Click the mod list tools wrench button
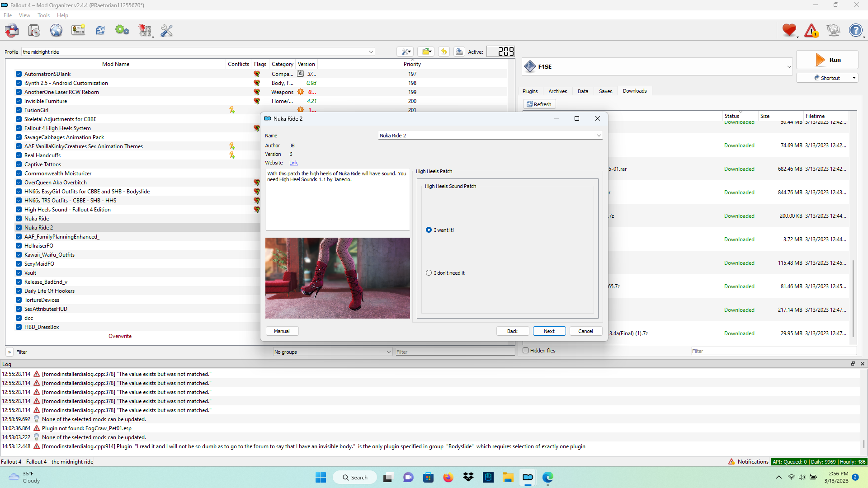The width and height of the screenshot is (868, 488). (406, 52)
